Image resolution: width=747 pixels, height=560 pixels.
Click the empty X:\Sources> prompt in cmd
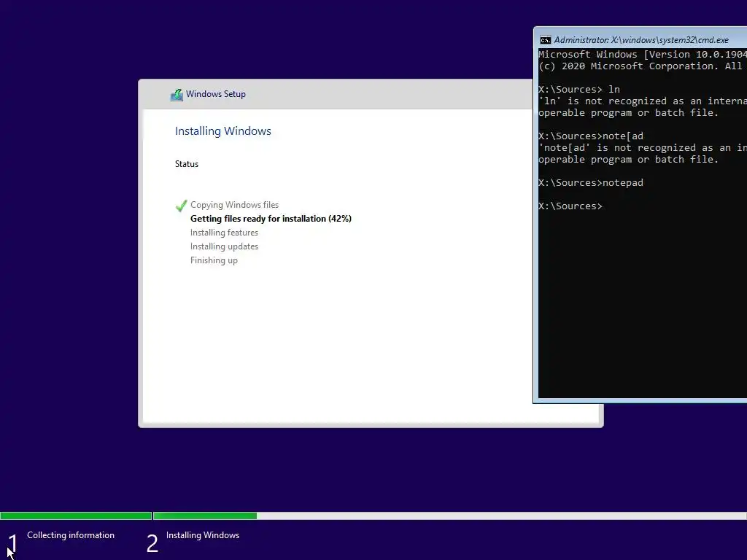(570, 206)
